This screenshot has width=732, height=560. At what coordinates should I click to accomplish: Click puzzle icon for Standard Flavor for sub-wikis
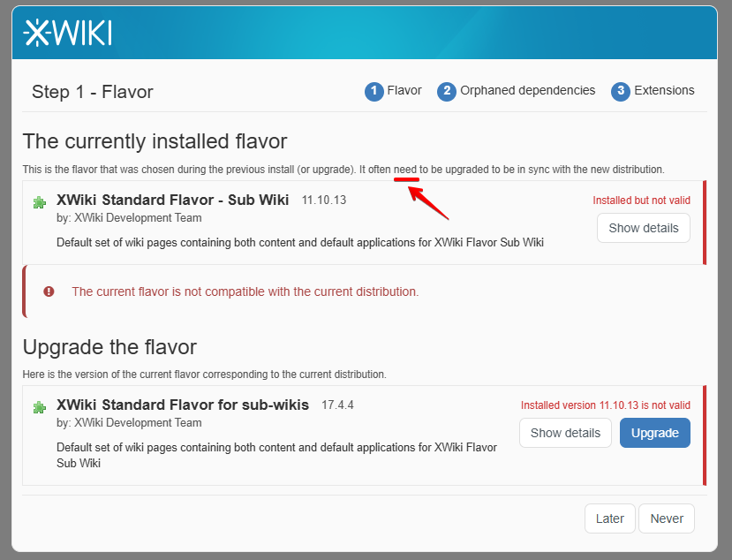40,407
